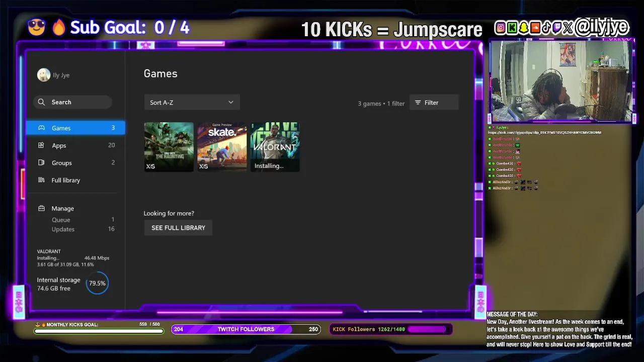This screenshot has width=644, height=362.
Task: Click the 79.5% storage ring
Action: point(97,284)
